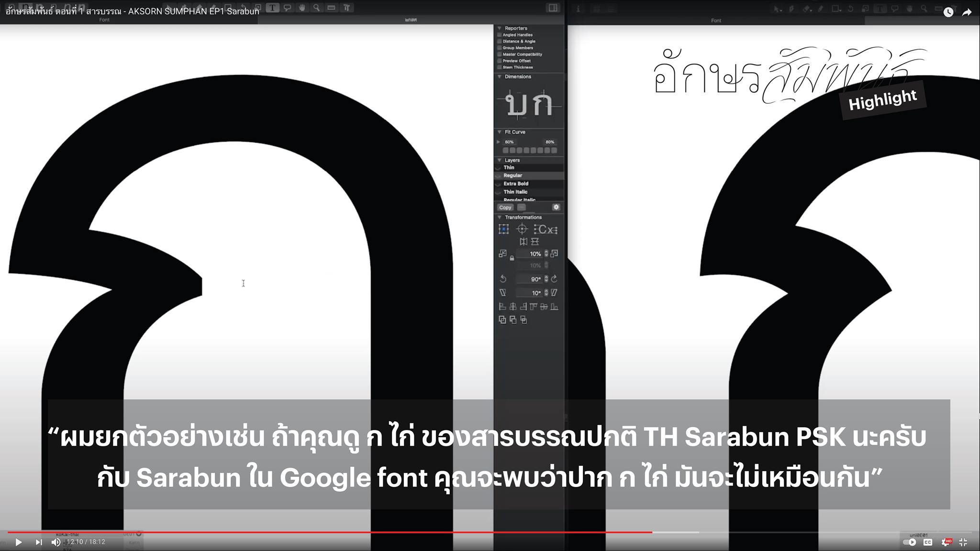Enable Angled Handles reporter
980x551 pixels.
pos(500,34)
